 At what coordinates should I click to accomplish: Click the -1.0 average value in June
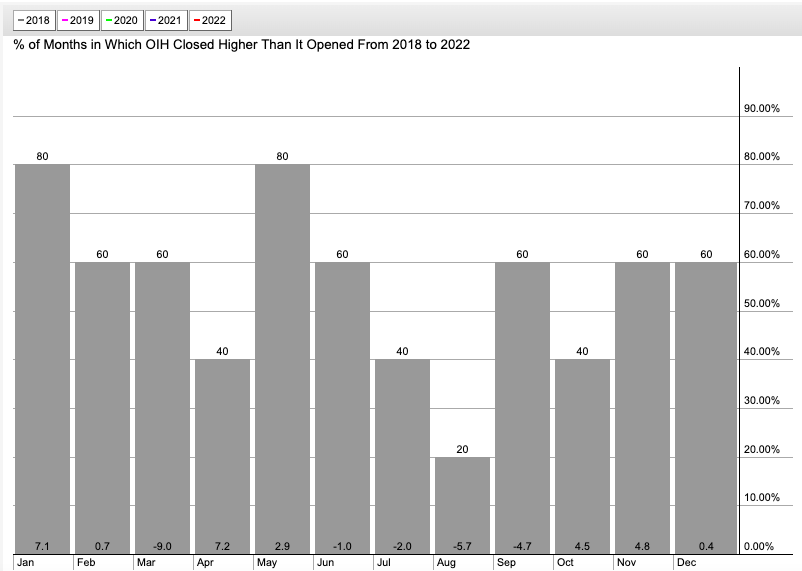click(342, 546)
